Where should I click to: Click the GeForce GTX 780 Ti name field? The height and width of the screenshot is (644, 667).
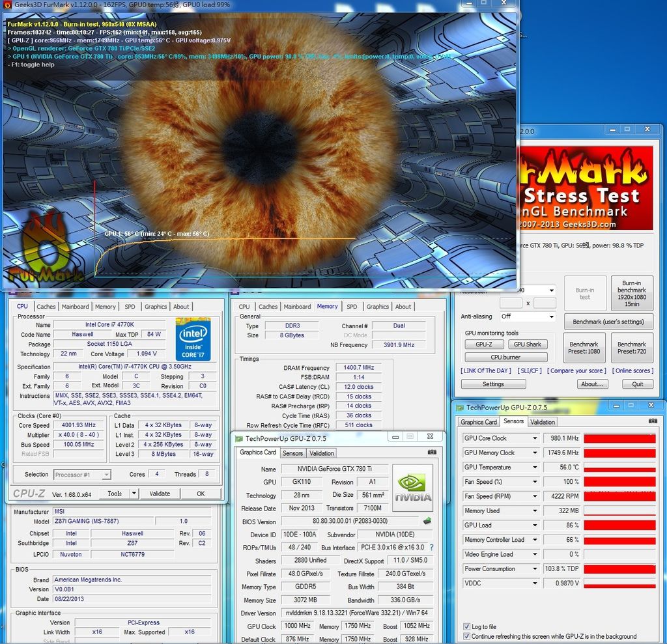[x=334, y=469]
